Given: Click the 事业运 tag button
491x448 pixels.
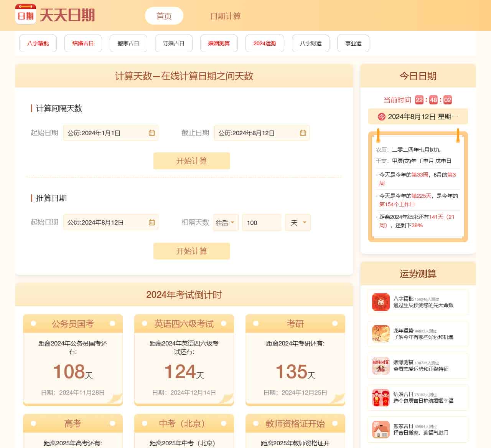Looking at the screenshot, I should click(353, 43).
